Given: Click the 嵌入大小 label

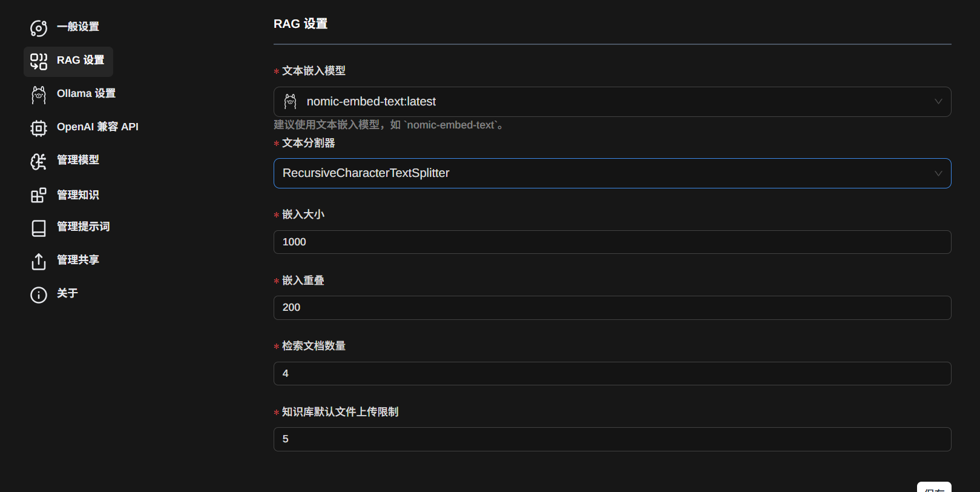Looking at the screenshot, I should [303, 214].
